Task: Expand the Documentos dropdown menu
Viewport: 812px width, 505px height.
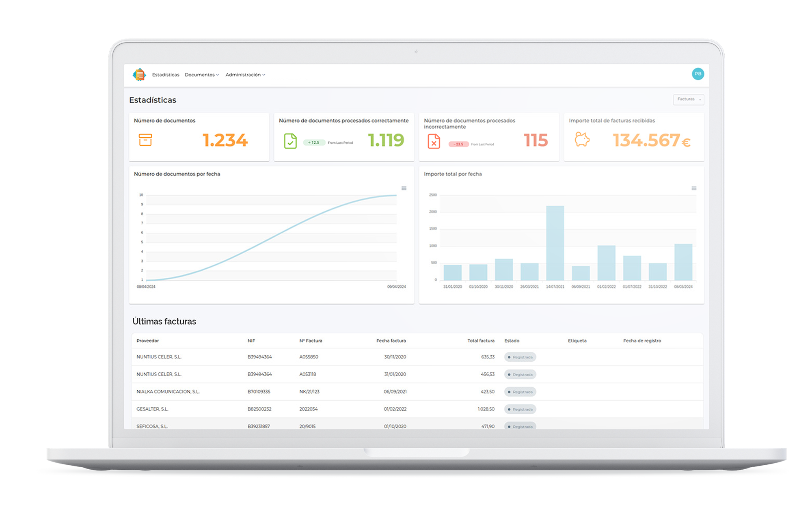Action: (201, 75)
